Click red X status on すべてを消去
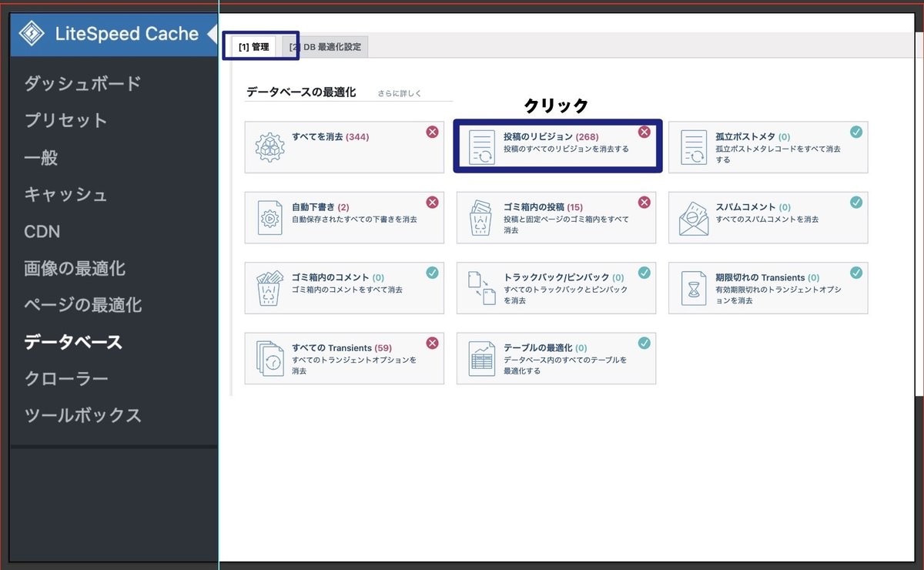924x570 pixels. (432, 132)
